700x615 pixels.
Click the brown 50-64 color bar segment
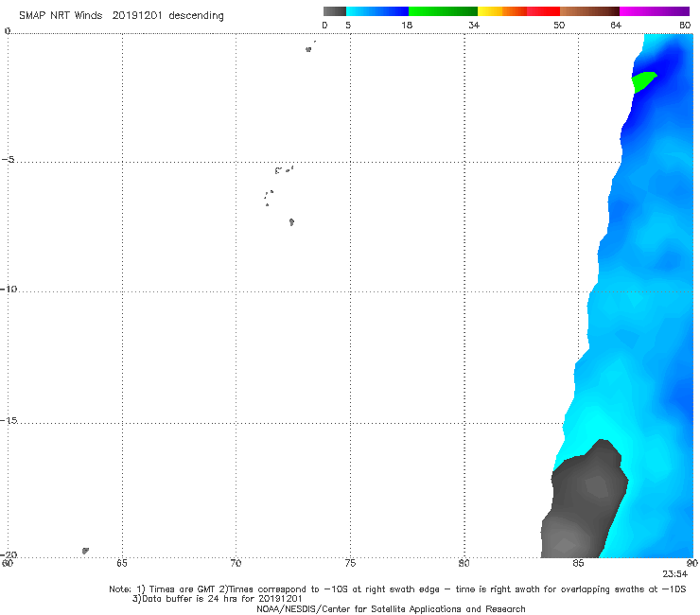tap(589, 11)
